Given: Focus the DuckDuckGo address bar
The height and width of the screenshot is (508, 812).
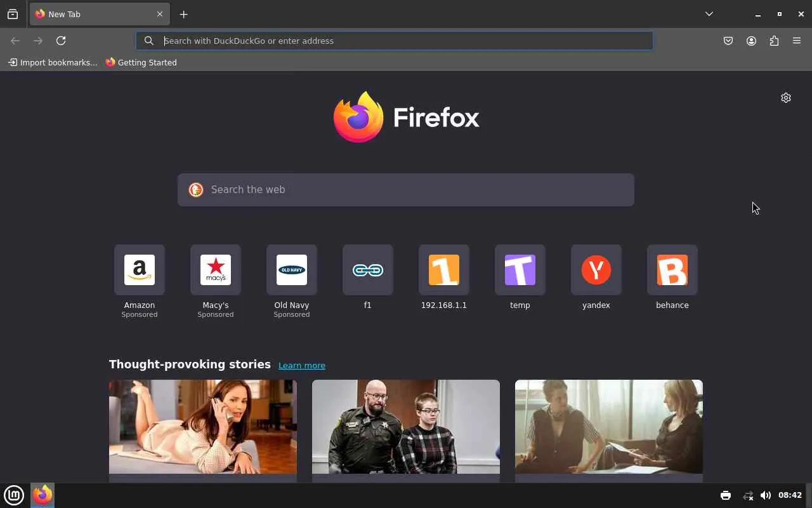Looking at the screenshot, I should point(395,41).
